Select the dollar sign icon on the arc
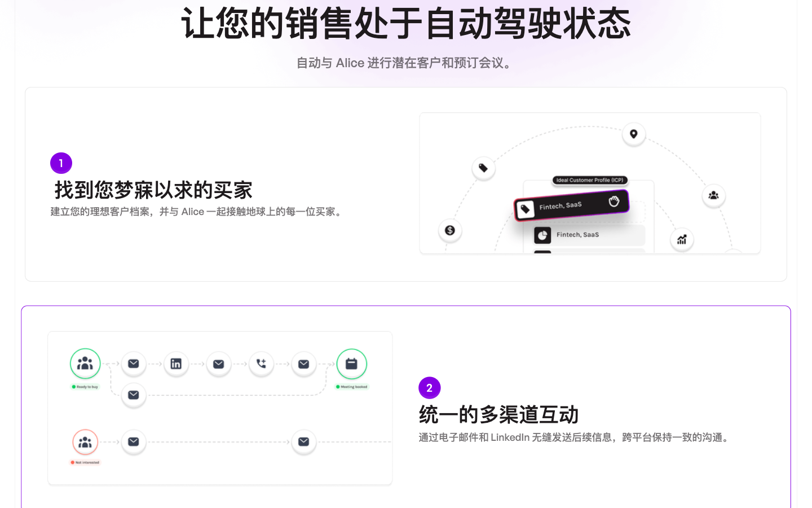Image resolution: width=812 pixels, height=508 pixels. [450, 230]
